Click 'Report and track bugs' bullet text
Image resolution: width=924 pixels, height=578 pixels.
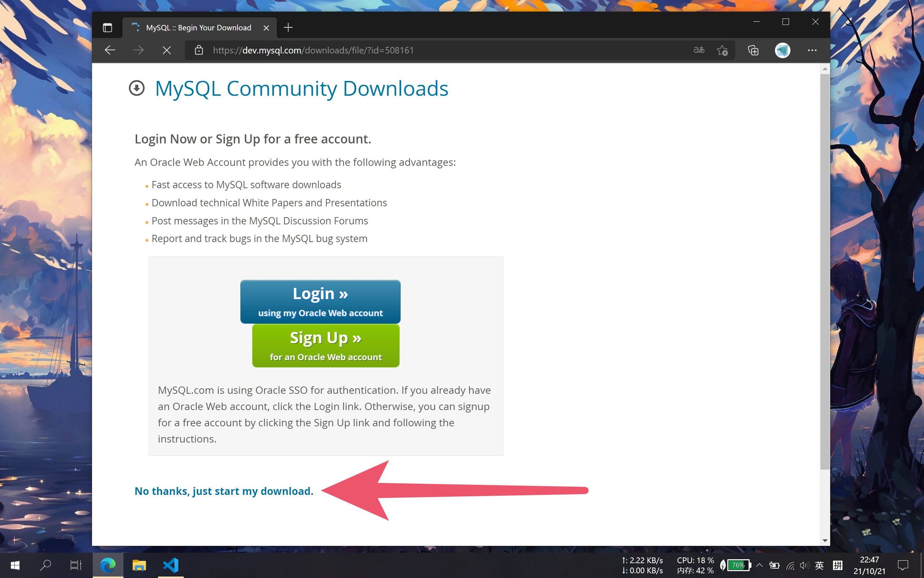tap(259, 238)
